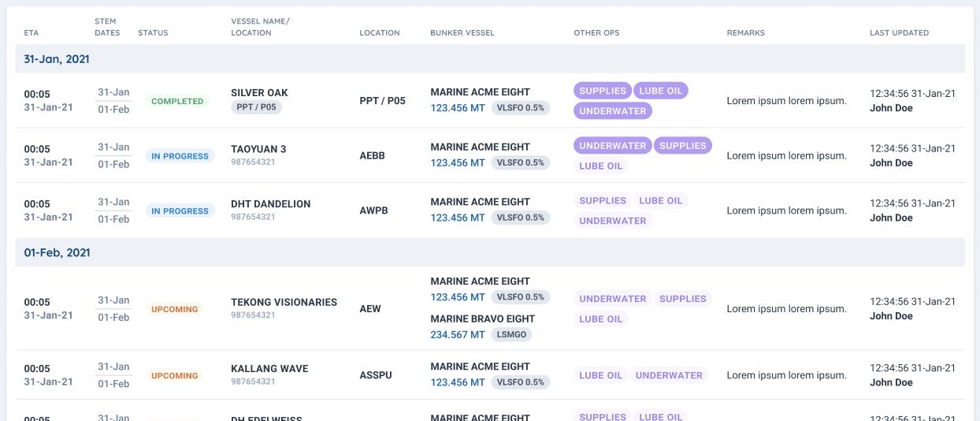Open the SILVER OAK vessel name
This screenshot has height=421, width=980.
tap(259, 93)
